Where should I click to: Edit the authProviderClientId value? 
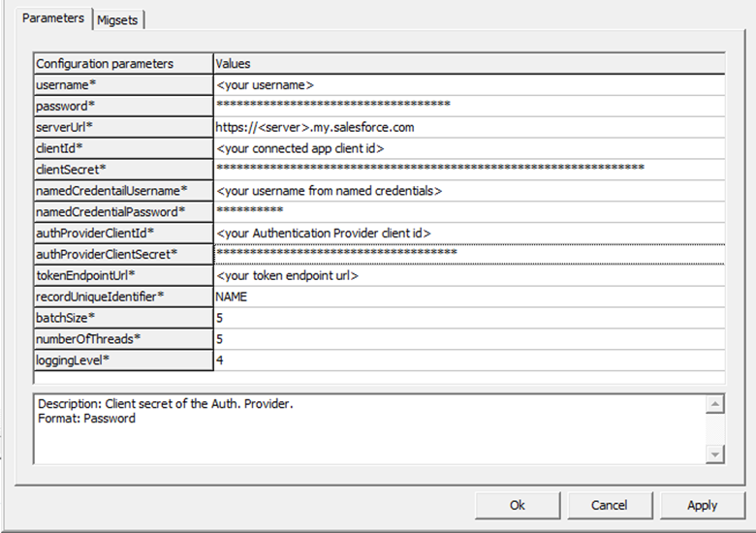pos(469,233)
